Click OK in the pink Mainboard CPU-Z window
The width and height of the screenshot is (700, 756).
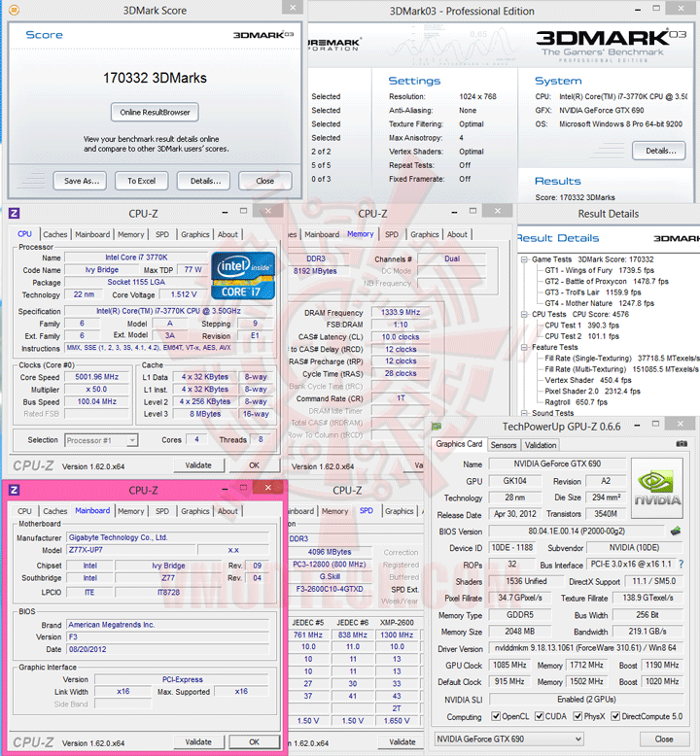pos(255,742)
